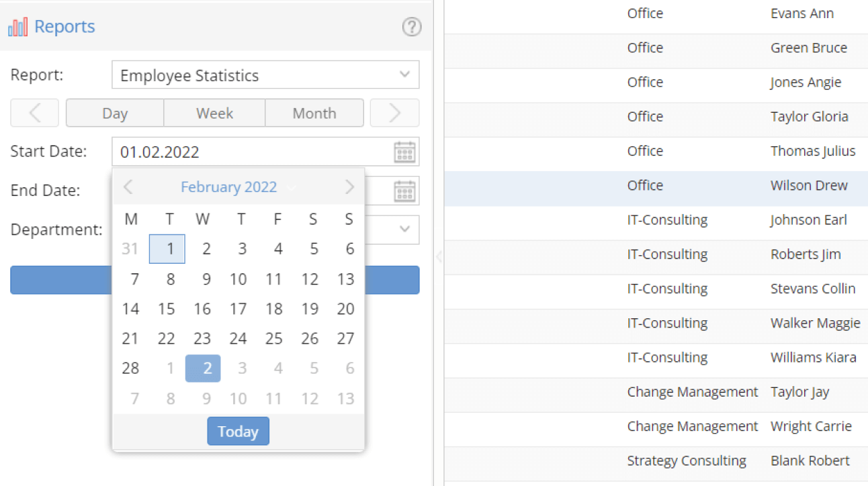This screenshot has height=486, width=868.
Task: Click the February 2022 calendar header
Action: point(228,187)
